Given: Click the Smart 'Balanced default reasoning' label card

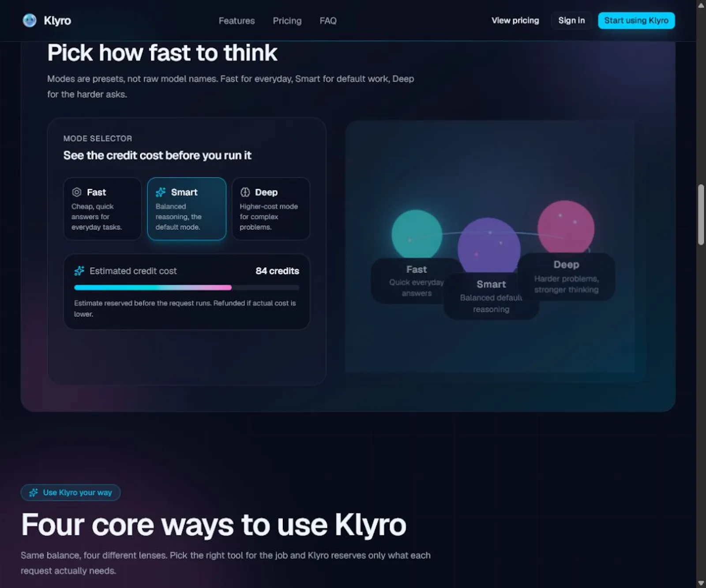Looking at the screenshot, I should click(491, 296).
